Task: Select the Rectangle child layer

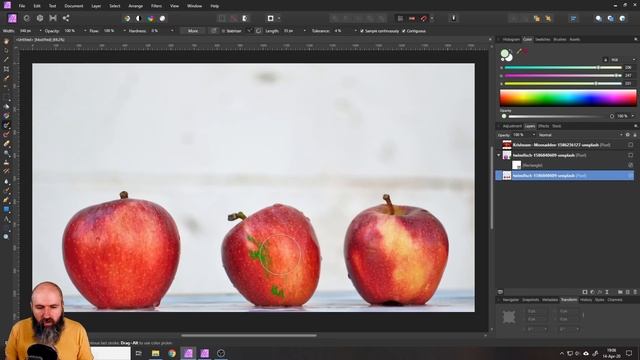Action: [x=564, y=165]
